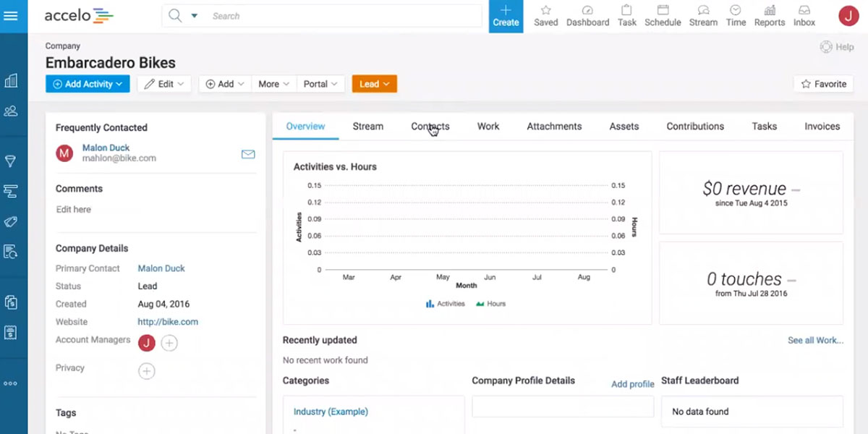Viewport: 868px width, 434px height.
Task: Open the hamburger navigation menu
Action: point(11,16)
